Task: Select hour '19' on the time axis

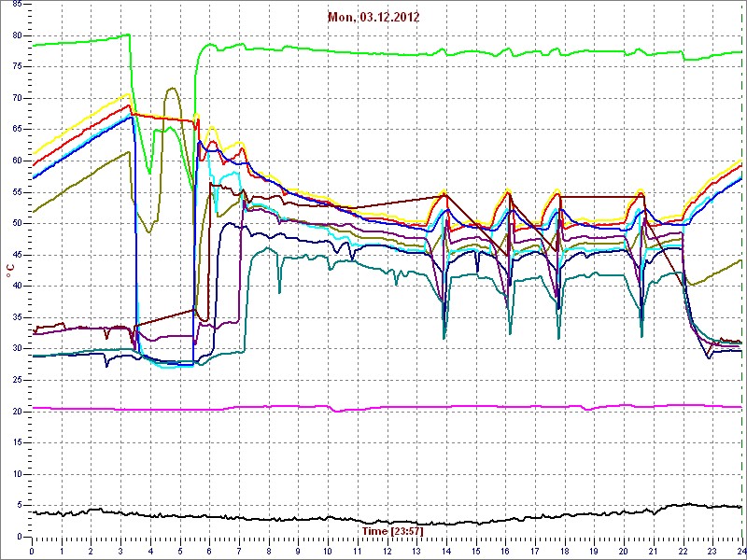Action: click(x=594, y=550)
